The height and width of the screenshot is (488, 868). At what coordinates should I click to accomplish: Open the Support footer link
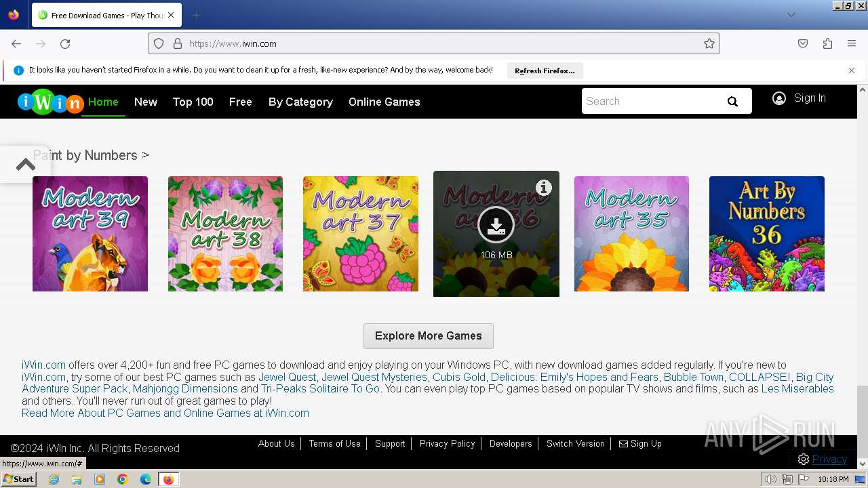click(390, 443)
